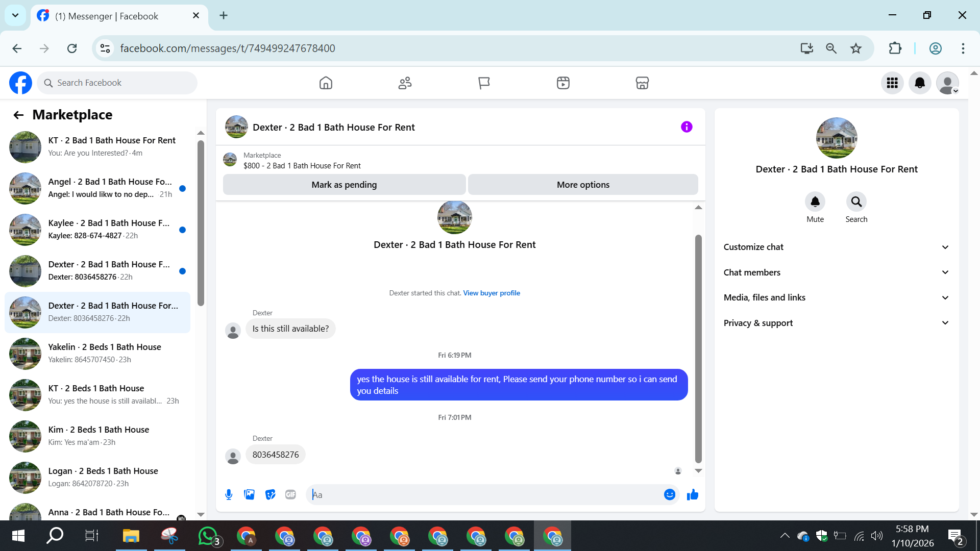980x551 pixels.
Task: Open the Marketplace tab in top navigation
Action: 642,83
